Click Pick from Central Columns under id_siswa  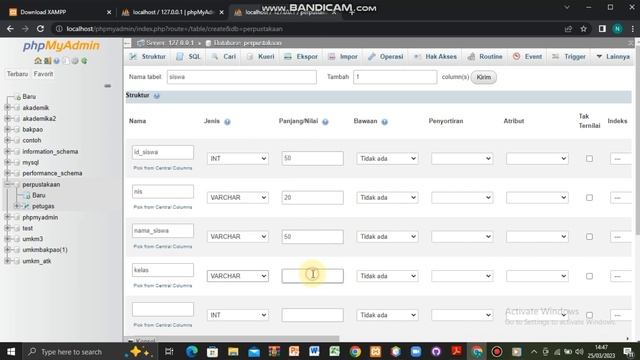pyautogui.click(x=162, y=168)
